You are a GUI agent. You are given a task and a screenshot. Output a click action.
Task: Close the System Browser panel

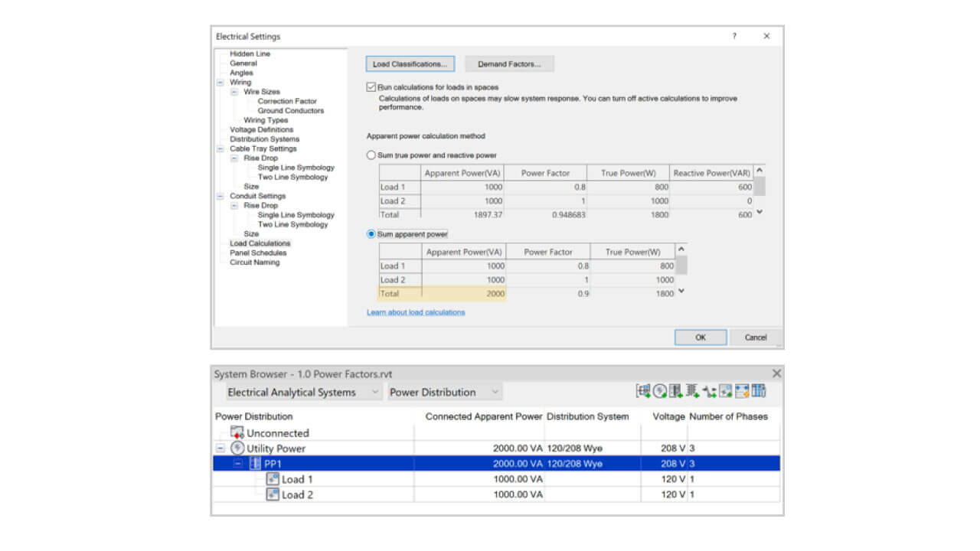776,373
